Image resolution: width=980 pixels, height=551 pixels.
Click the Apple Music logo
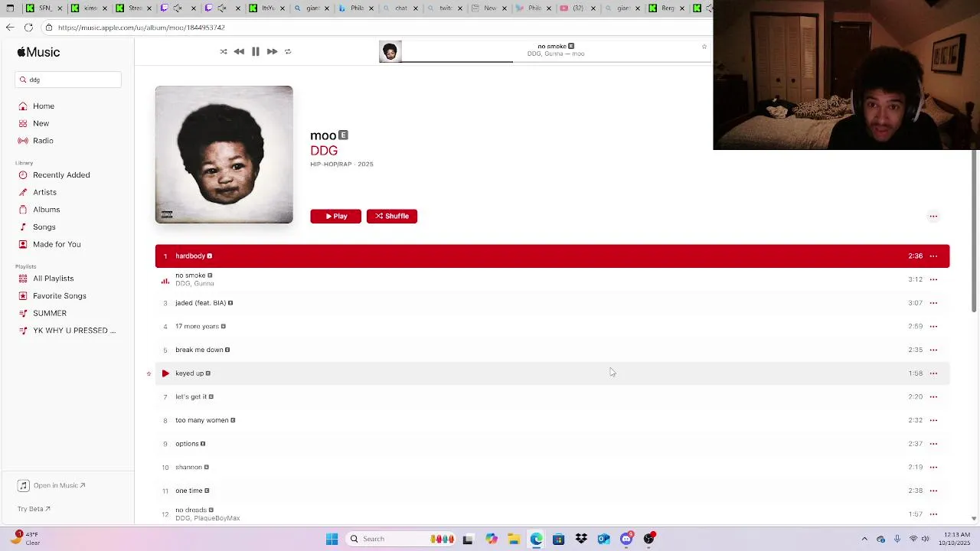pos(38,52)
